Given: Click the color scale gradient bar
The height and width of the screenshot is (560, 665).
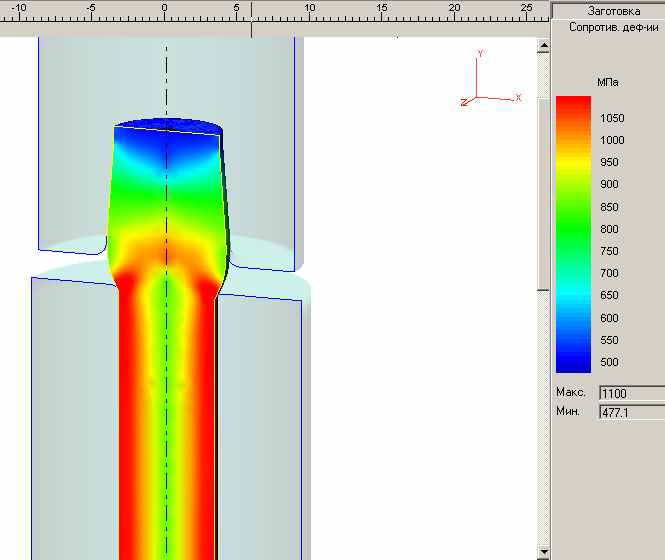Looking at the screenshot, I should (x=573, y=235).
